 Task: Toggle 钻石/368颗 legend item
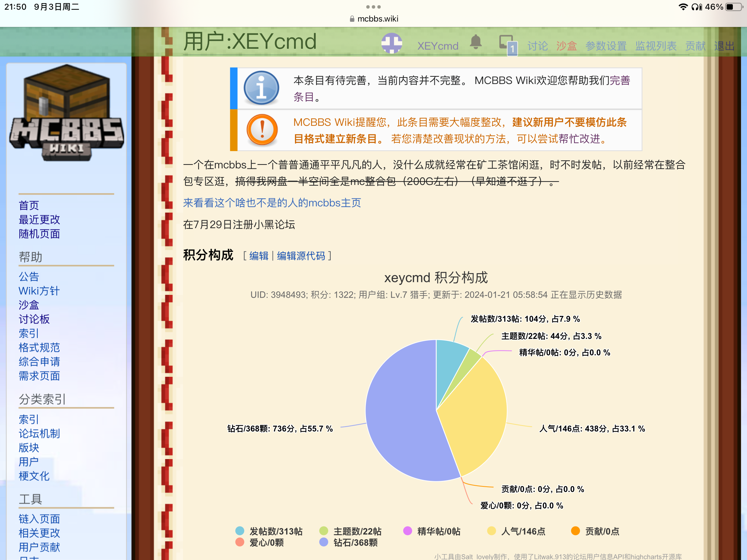(x=348, y=542)
